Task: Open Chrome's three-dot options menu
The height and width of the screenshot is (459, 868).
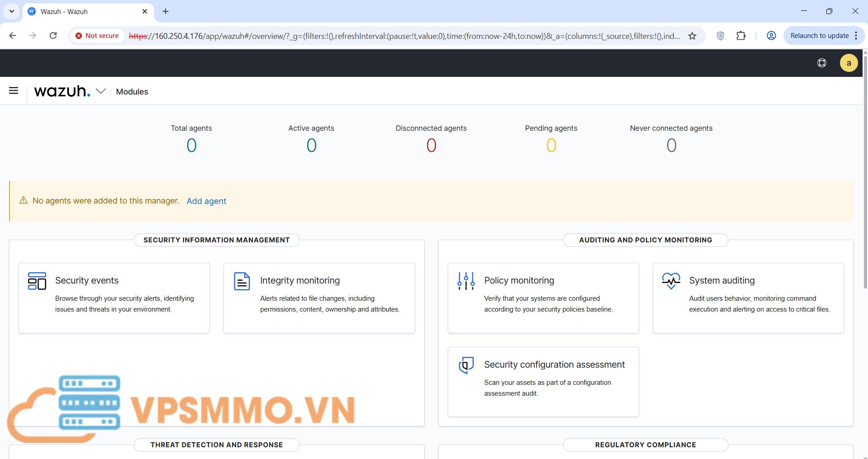Action: (856, 36)
